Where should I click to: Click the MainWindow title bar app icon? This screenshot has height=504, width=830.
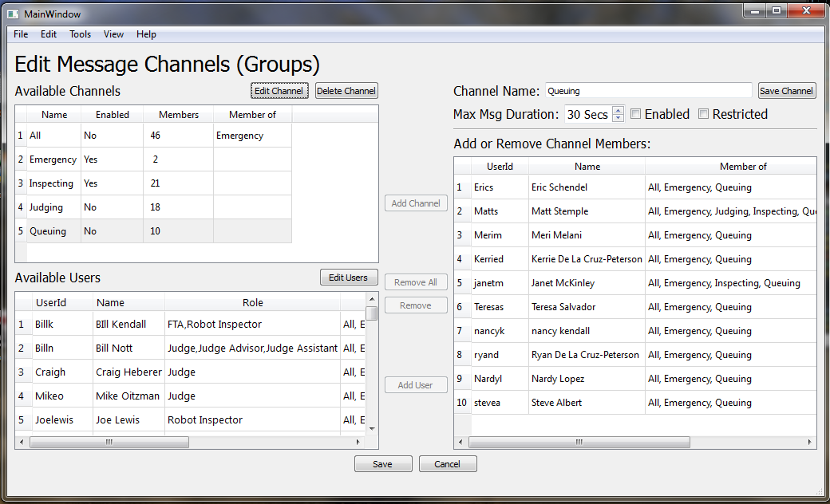[x=14, y=14]
